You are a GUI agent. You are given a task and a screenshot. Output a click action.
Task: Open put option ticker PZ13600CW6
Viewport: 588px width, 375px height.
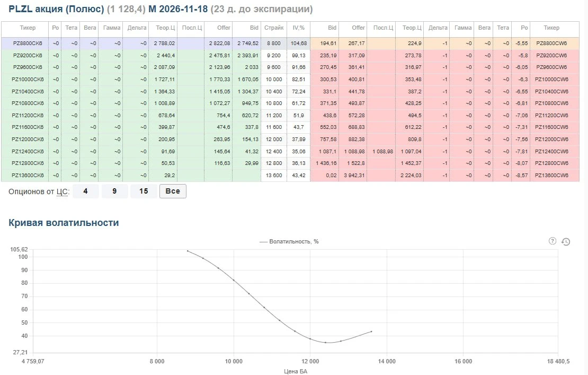point(551,175)
